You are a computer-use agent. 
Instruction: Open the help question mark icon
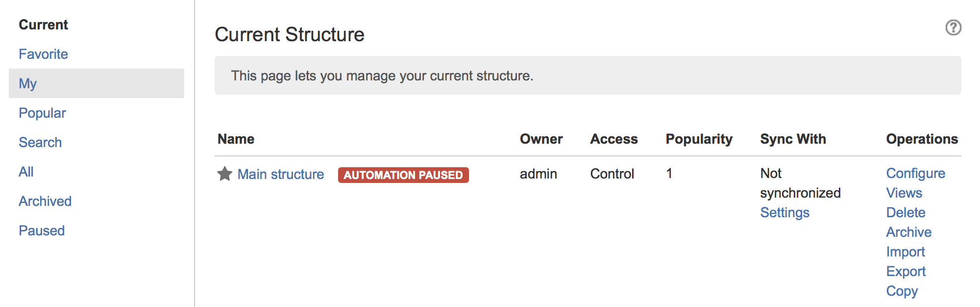click(x=953, y=28)
